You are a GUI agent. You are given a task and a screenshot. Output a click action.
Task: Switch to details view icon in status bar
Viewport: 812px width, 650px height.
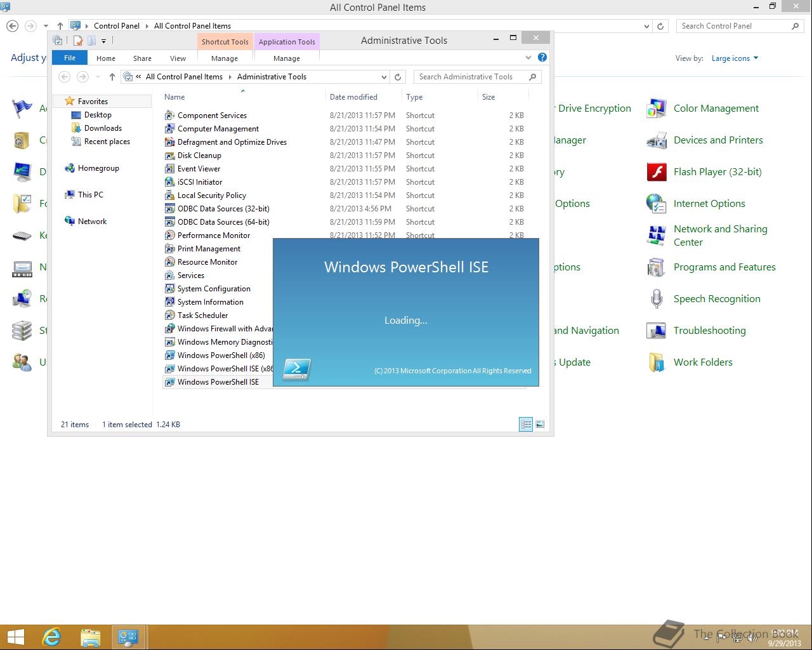tap(526, 425)
